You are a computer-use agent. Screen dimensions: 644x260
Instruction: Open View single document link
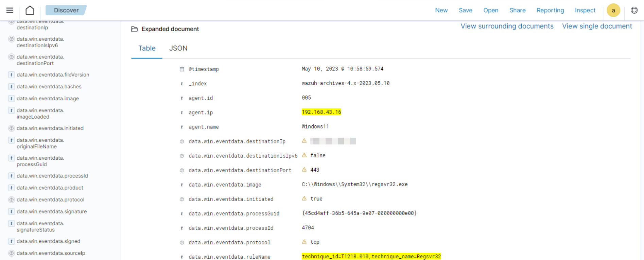click(x=597, y=26)
